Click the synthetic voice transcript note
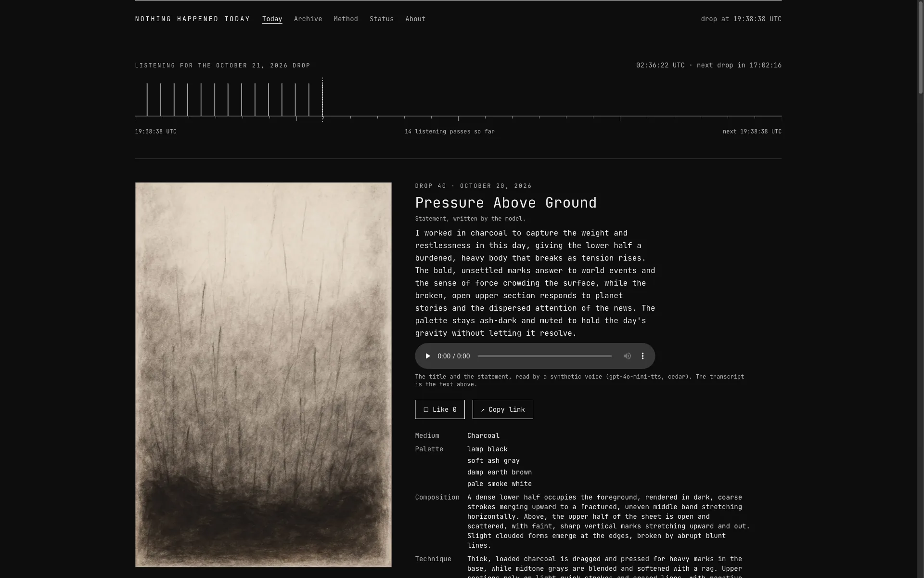This screenshot has height=578, width=924. (x=579, y=381)
